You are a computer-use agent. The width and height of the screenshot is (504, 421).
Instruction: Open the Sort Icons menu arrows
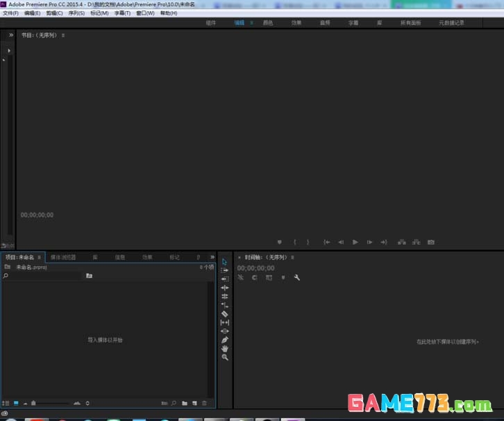(x=87, y=403)
